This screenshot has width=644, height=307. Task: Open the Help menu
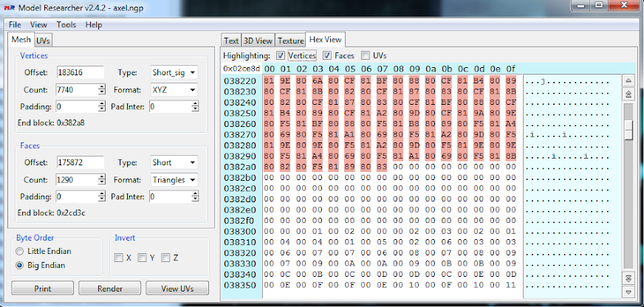pyautogui.click(x=94, y=24)
